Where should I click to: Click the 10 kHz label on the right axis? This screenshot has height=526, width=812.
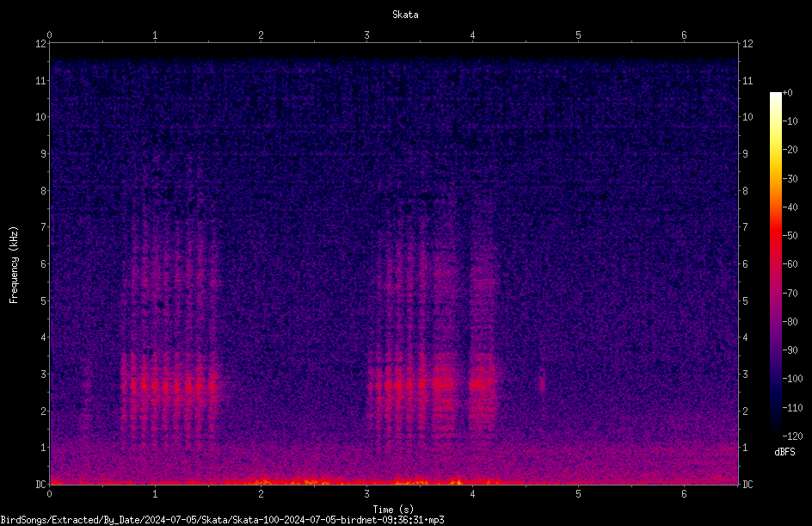click(x=747, y=117)
